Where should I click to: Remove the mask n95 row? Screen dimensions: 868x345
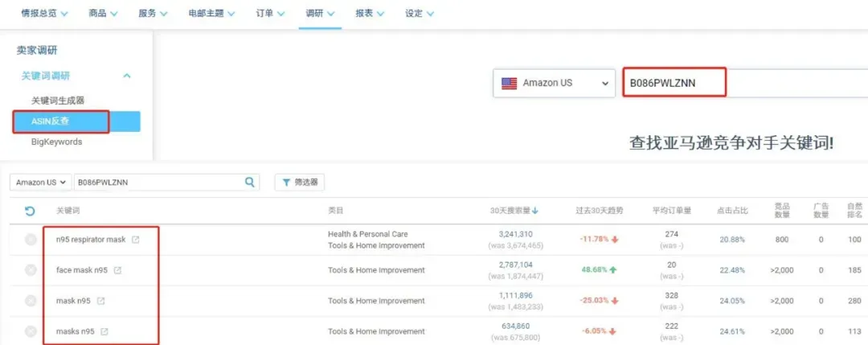(x=31, y=301)
